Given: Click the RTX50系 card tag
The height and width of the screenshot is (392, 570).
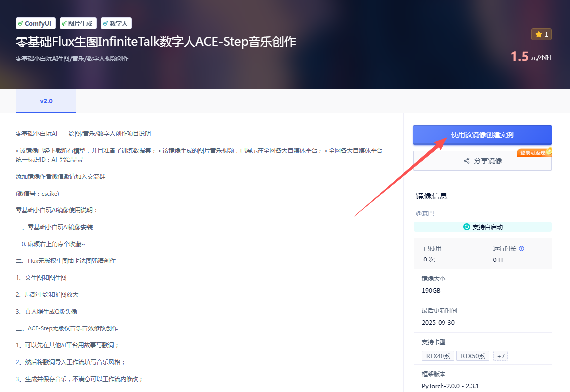Looking at the screenshot, I should 473,356.
